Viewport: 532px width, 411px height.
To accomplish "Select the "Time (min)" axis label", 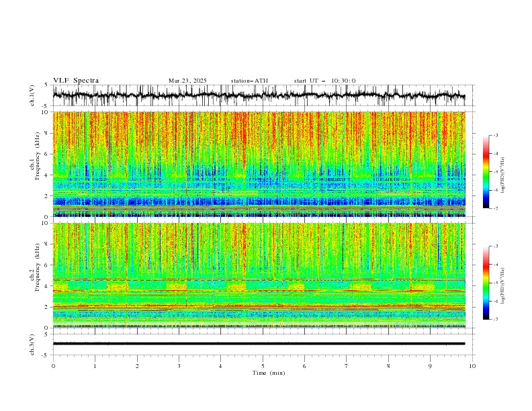I will coord(269,373).
